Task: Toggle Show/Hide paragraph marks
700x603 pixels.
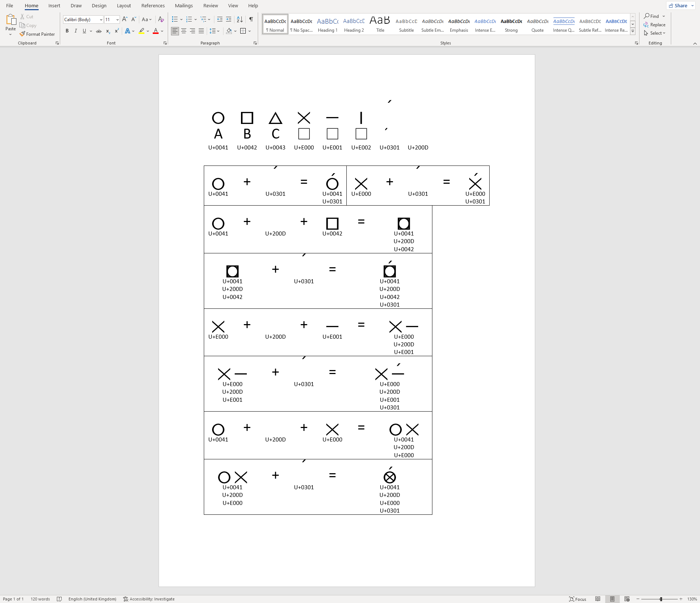Action: [251, 19]
